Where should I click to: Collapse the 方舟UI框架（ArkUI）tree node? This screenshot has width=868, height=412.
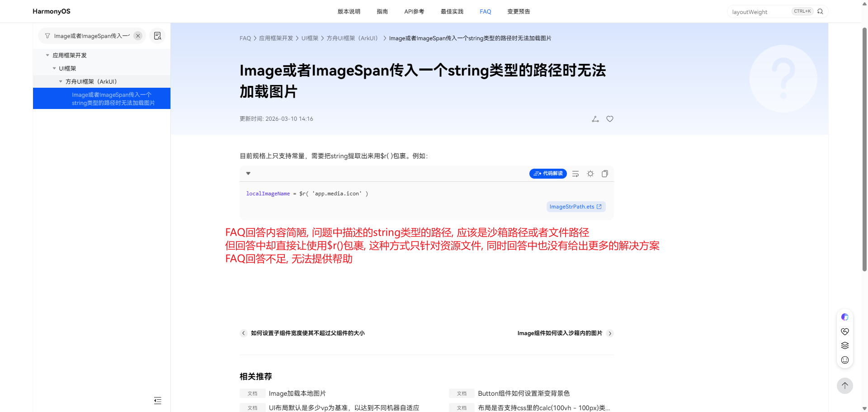(61, 81)
